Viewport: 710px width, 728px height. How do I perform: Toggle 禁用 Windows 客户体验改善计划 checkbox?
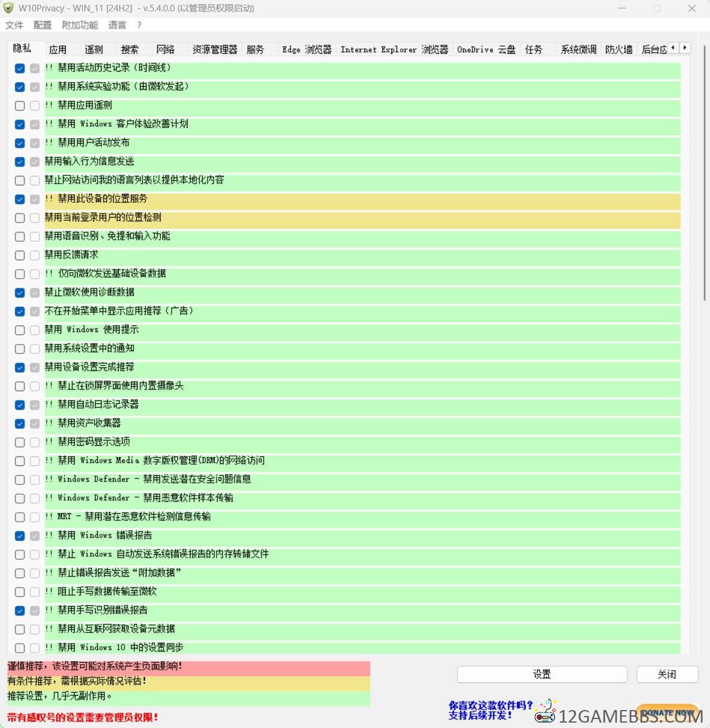pyautogui.click(x=20, y=124)
